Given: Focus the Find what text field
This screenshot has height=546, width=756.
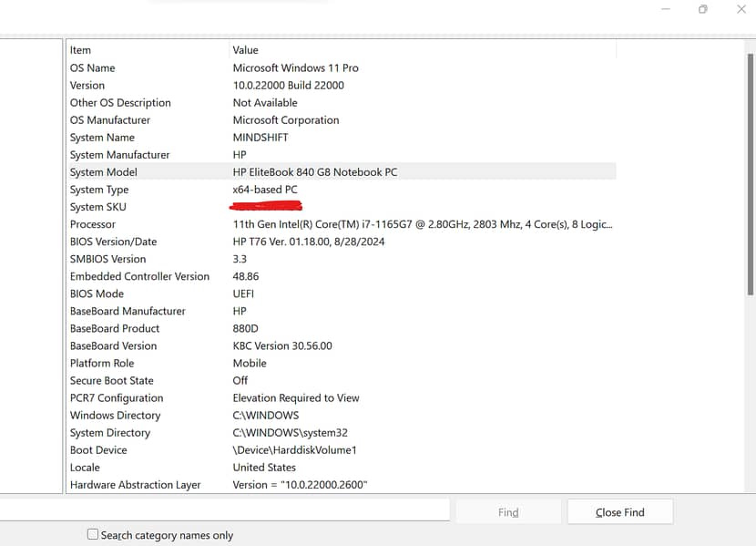Looking at the screenshot, I should pos(223,510).
